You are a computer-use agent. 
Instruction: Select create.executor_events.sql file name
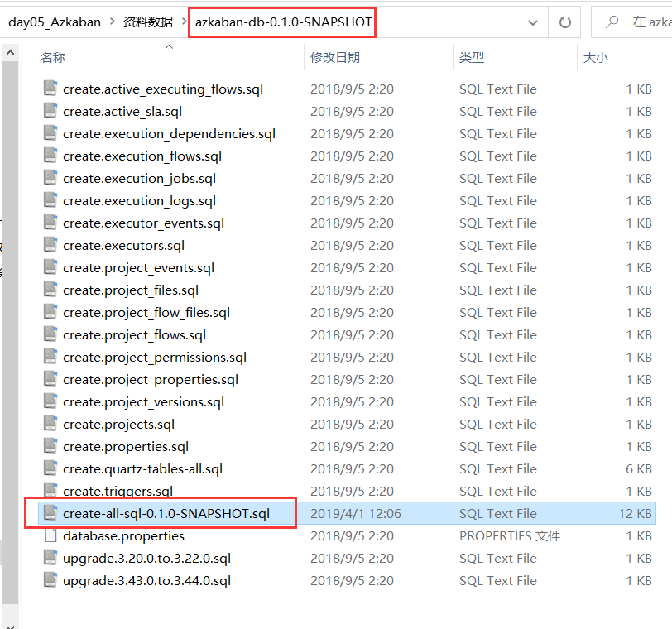(x=143, y=223)
